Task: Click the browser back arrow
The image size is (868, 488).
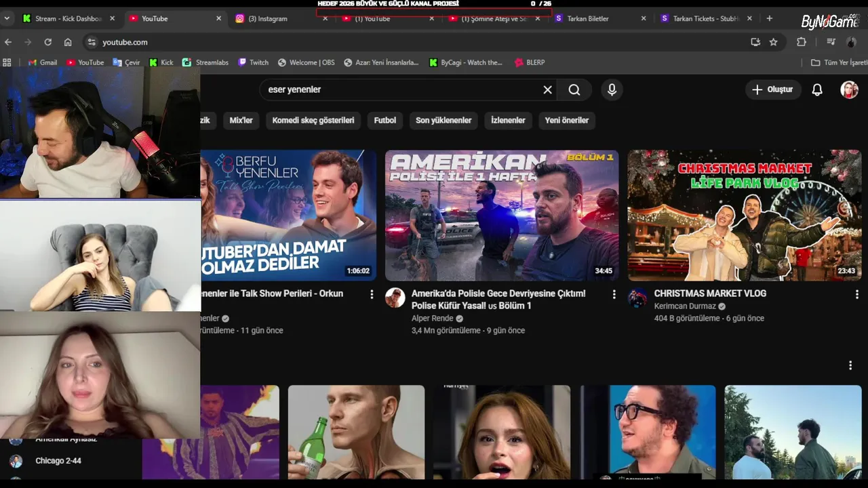Action: pyautogui.click(x=8, y=42)
